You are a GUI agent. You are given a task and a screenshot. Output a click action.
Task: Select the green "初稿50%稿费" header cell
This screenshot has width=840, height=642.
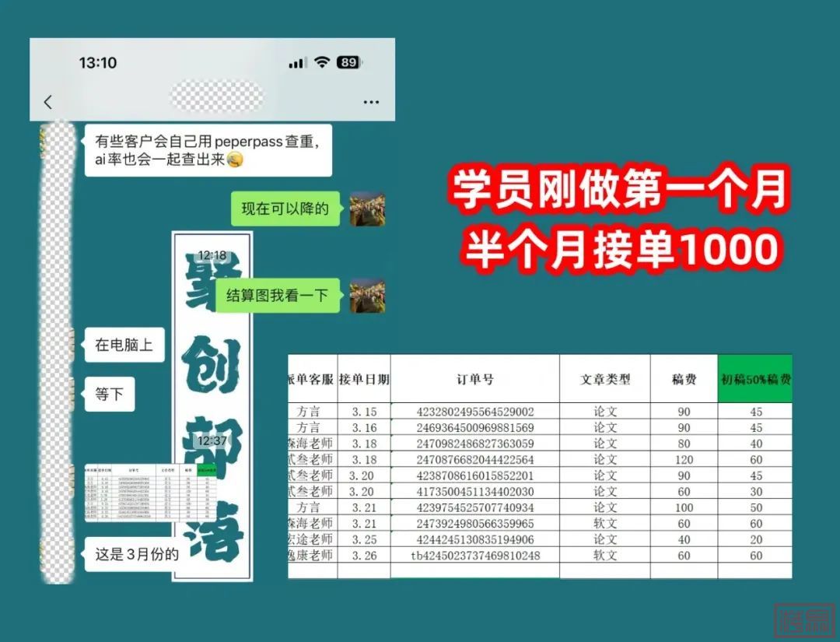pyautogui.click(x=754, y=379)
